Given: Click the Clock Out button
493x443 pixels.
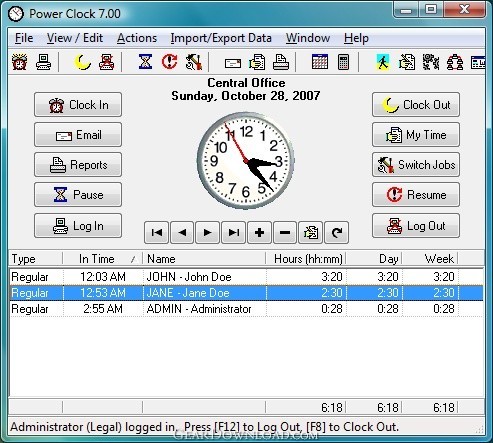Looking at the screenshot, I should [x=416, y=105].
